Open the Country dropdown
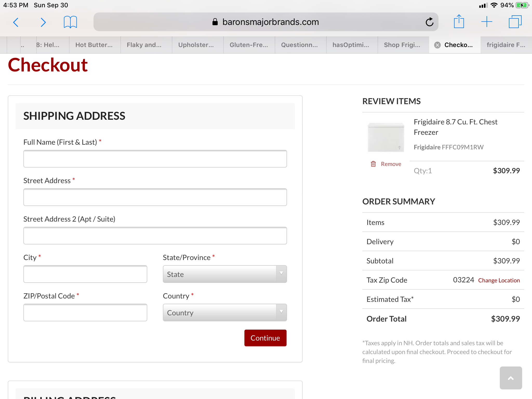This screenshot has width=532, height=399. (x=225, y=312)
